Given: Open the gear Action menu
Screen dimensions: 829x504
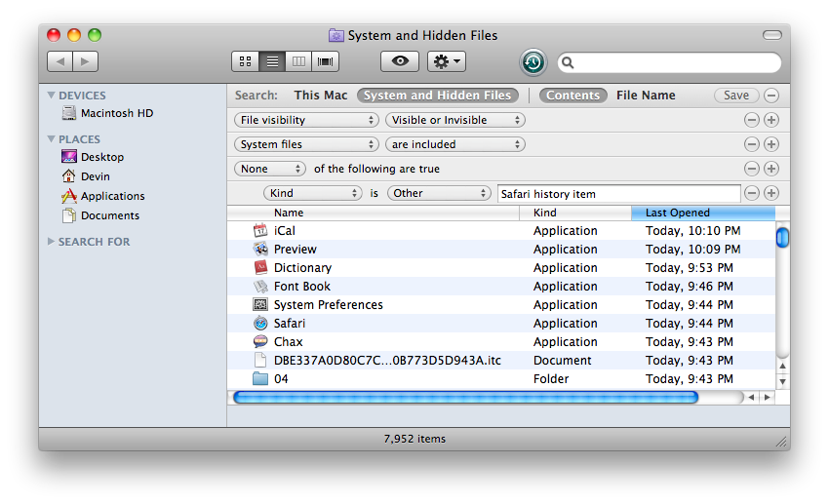Looking at the screenshot, I should [x=447, y=61].
